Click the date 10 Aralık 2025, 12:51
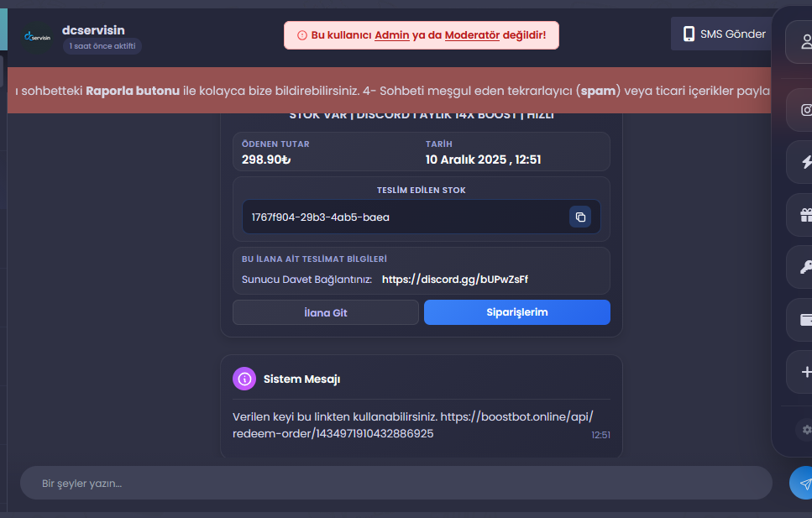 click(483, 160)
